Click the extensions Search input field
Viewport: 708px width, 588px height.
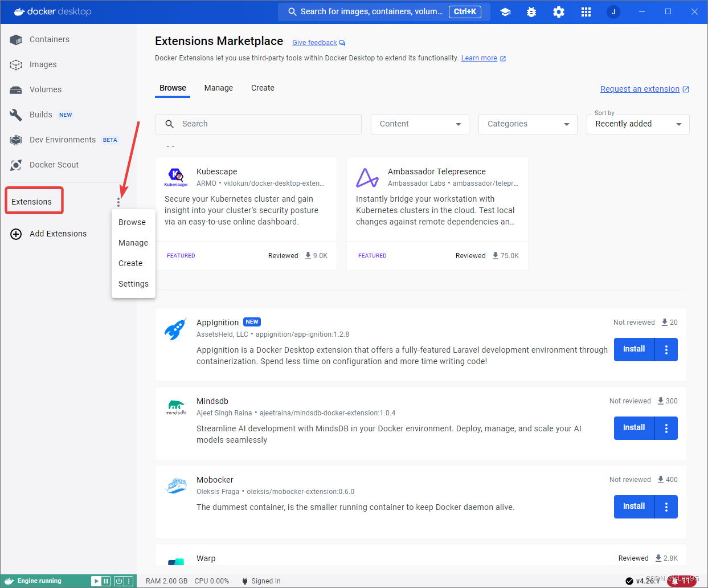[258, 124]
